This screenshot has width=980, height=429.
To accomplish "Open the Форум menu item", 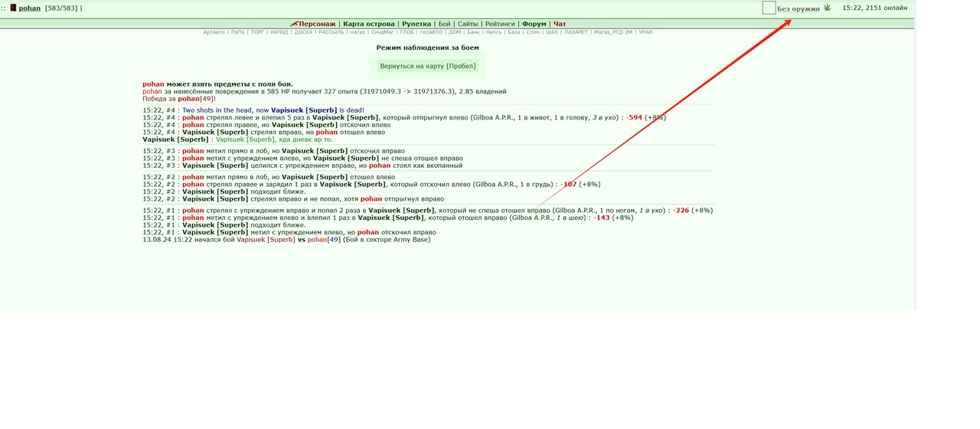I will (534, 24).
